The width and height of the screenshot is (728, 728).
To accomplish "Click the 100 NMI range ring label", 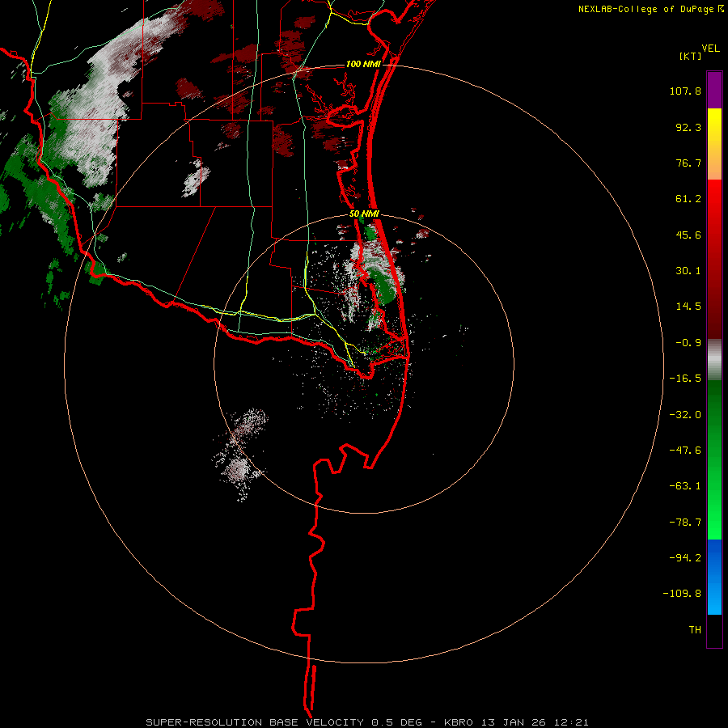I will coord(362,64).
